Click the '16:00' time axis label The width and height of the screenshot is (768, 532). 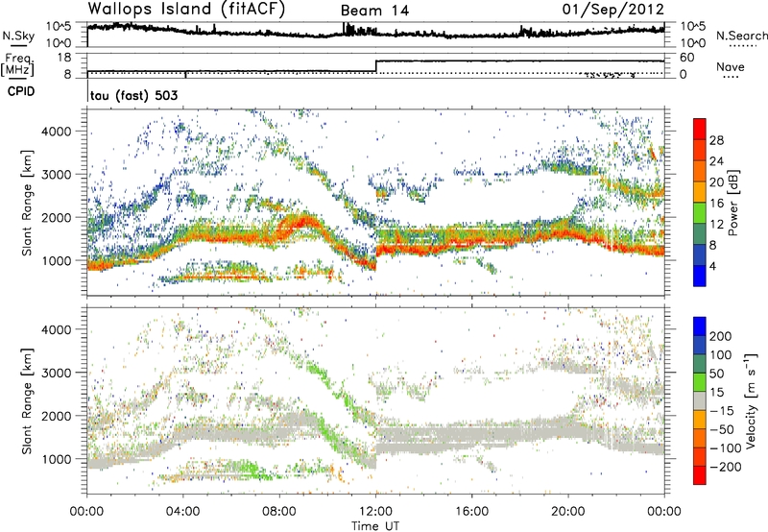coord(472,512)
